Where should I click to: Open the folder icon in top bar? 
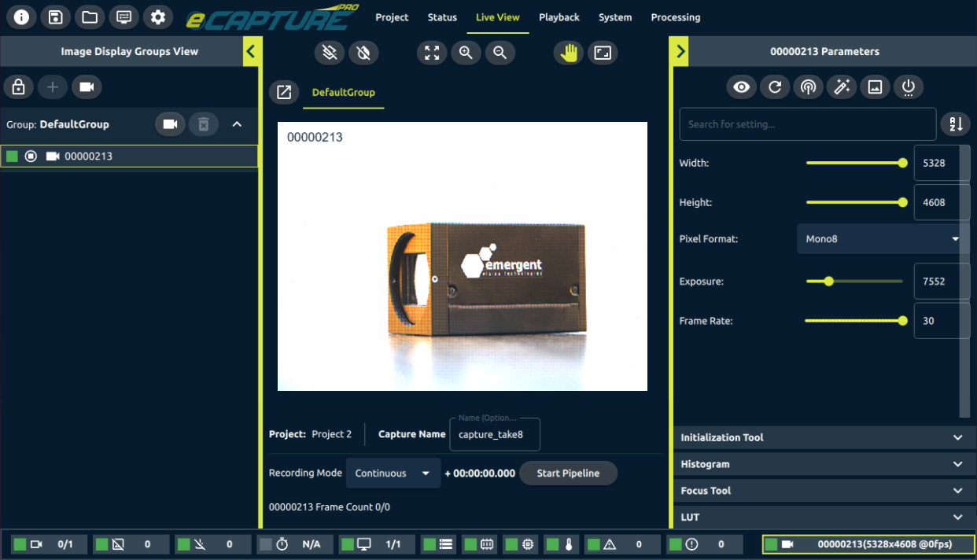pos(90,17)
